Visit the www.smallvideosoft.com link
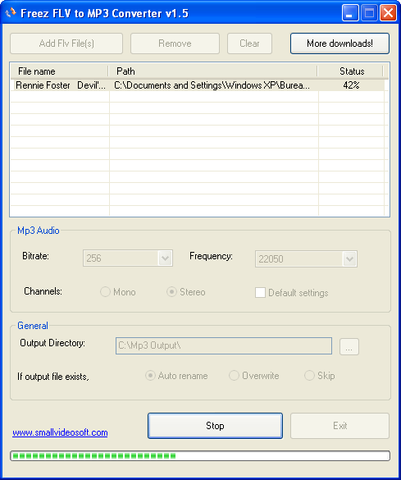The width and height of the screenshot is (401, 480). click(60, 433)
